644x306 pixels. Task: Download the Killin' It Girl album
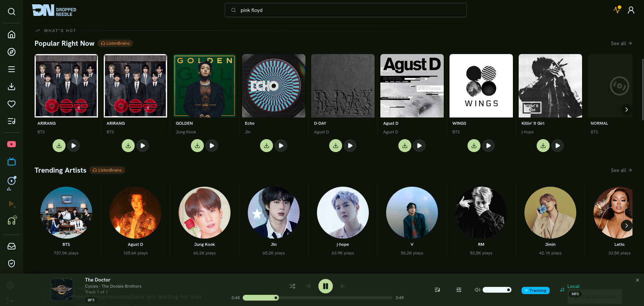543,146
